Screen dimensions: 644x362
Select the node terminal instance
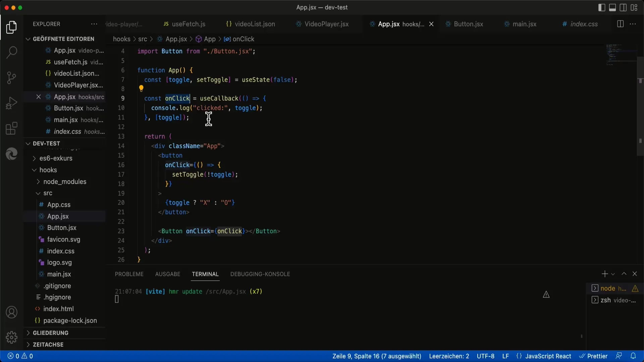[x=614, y=289]
